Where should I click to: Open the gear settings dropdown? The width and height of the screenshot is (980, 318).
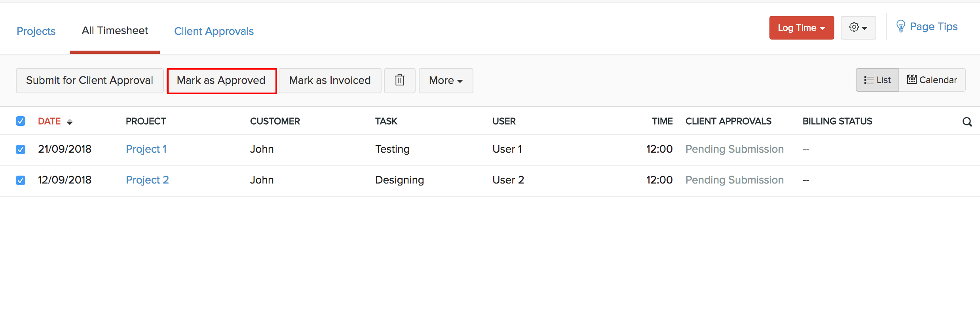point(858,28)
